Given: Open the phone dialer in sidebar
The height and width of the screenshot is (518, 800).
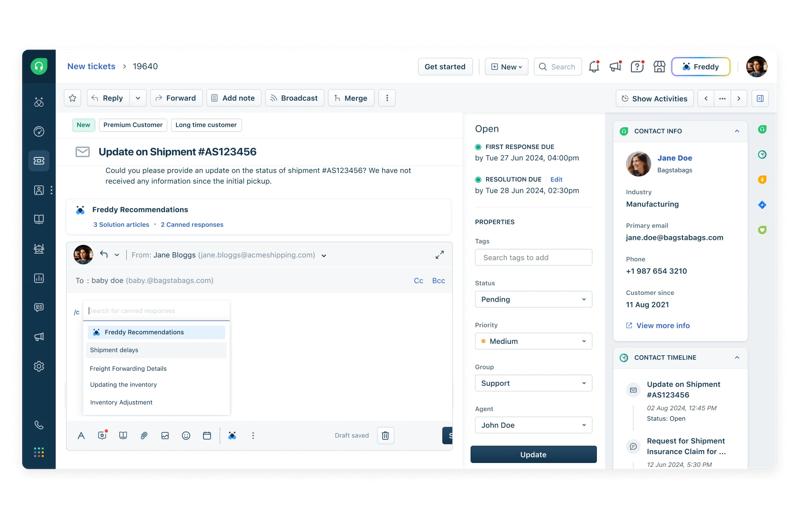Looking at the screenshot, I should 39,425.
